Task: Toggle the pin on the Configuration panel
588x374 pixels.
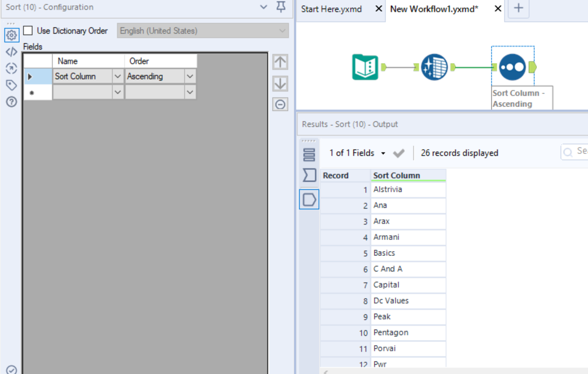Action: point(281,8)
